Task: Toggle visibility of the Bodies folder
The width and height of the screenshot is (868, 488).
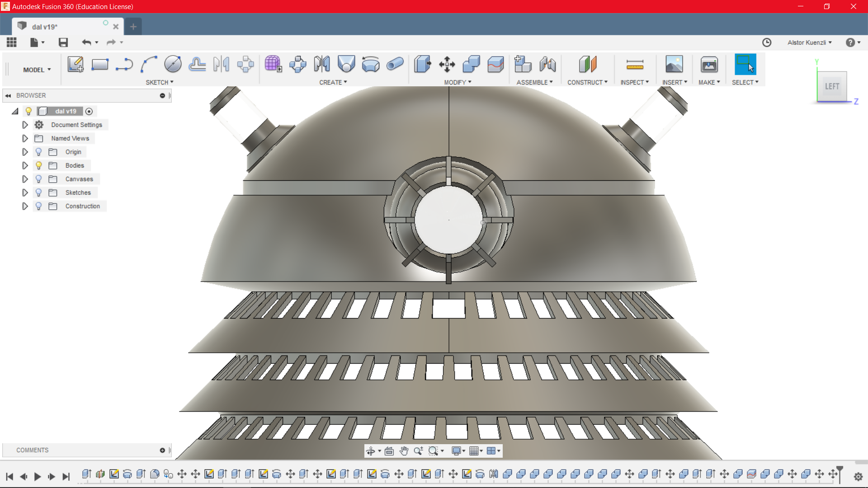Action: point(39,165)
